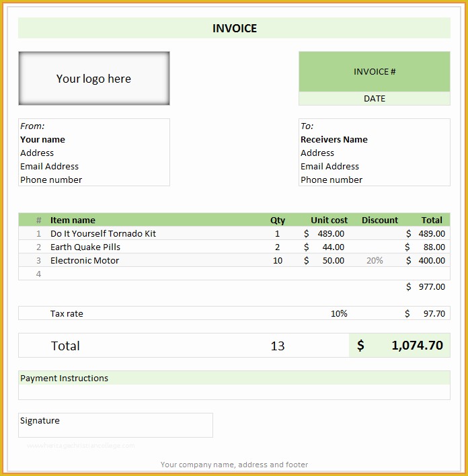Click the 44.00 unit cost value
Screen dimensions: 468x476
click(333, 247)
